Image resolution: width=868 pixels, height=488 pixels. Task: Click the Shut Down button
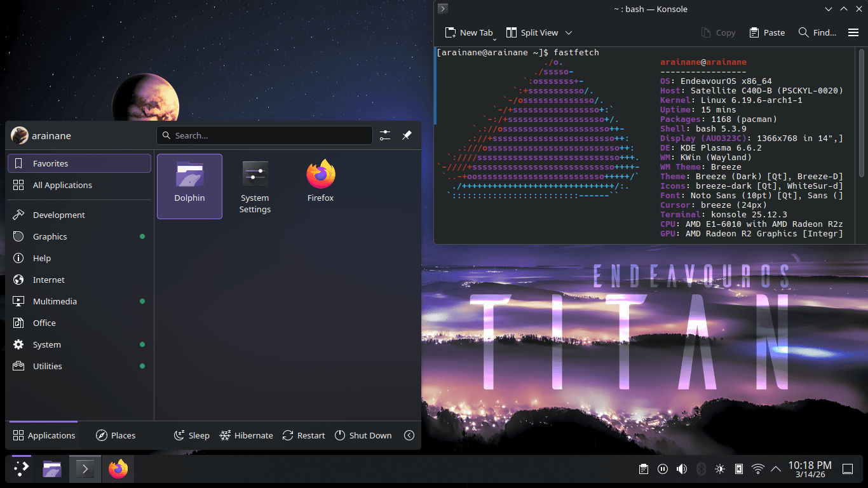(363, 435)
